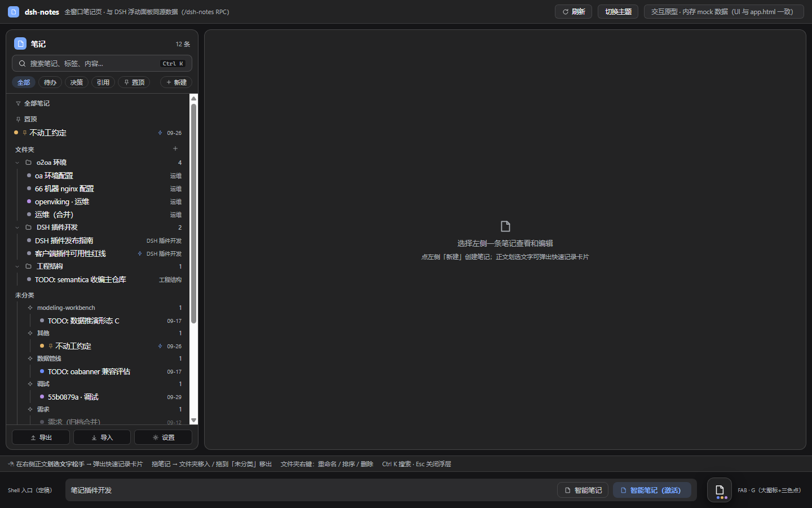Open note oa 环境配置
812x508 pixels.
coord(104,176)
